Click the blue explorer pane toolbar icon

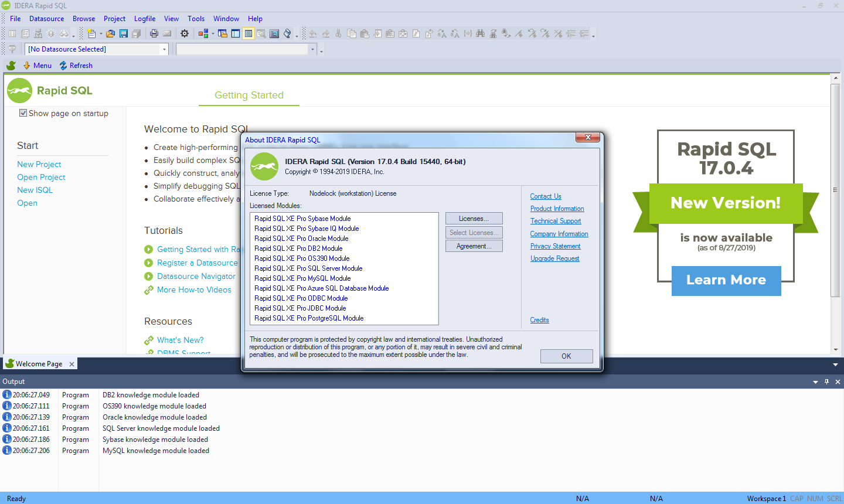pyautogui.click(x=236, y=33)
